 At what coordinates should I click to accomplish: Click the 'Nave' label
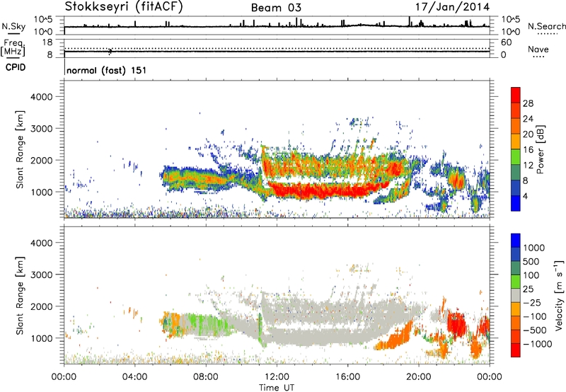pyautogui.click(x=538, y=50)
